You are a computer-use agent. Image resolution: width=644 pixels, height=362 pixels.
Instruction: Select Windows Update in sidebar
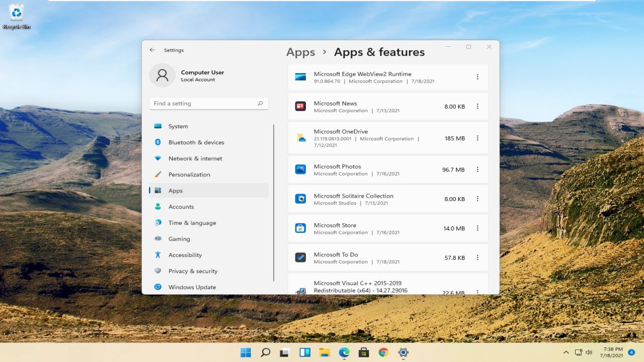pyautogui.click(x=209, y=287)
